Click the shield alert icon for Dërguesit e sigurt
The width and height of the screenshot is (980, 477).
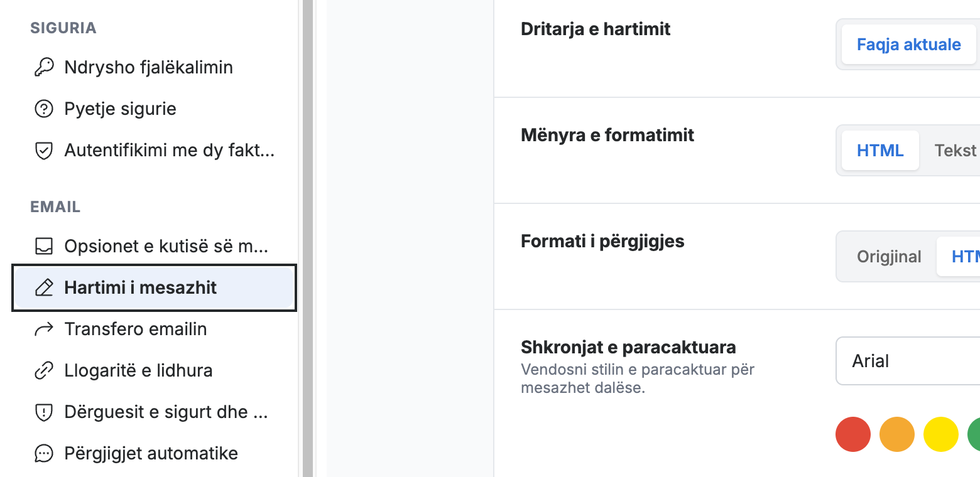coord(43,412)
